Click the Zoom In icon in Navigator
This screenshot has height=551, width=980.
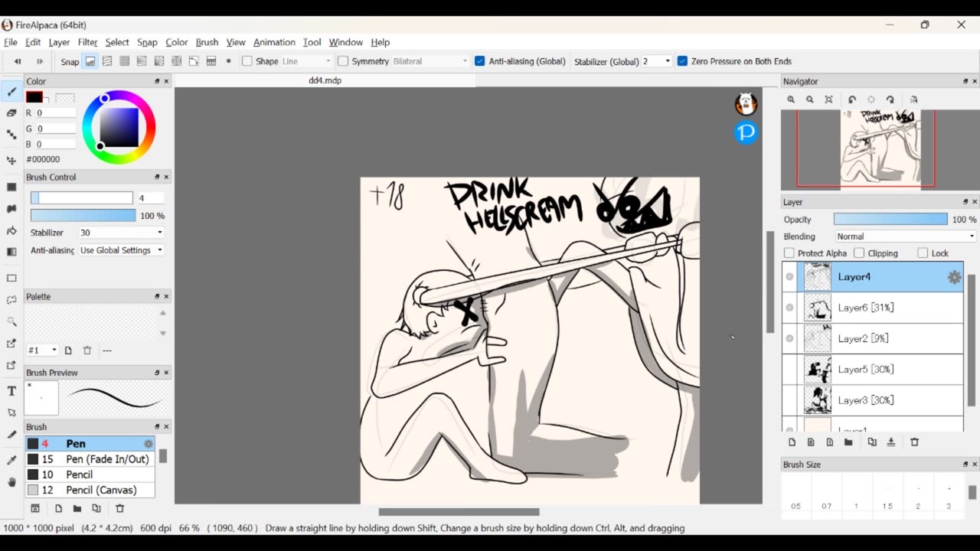point(791,99)
